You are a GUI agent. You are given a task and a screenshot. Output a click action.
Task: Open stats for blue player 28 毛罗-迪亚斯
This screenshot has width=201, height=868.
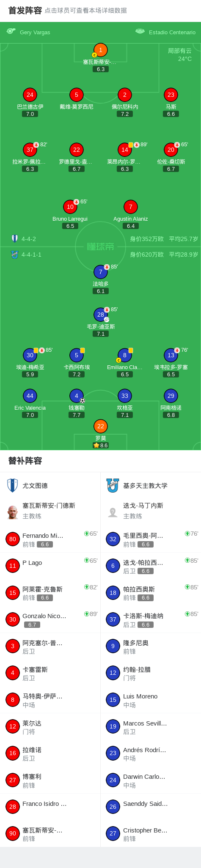(100, 315)
